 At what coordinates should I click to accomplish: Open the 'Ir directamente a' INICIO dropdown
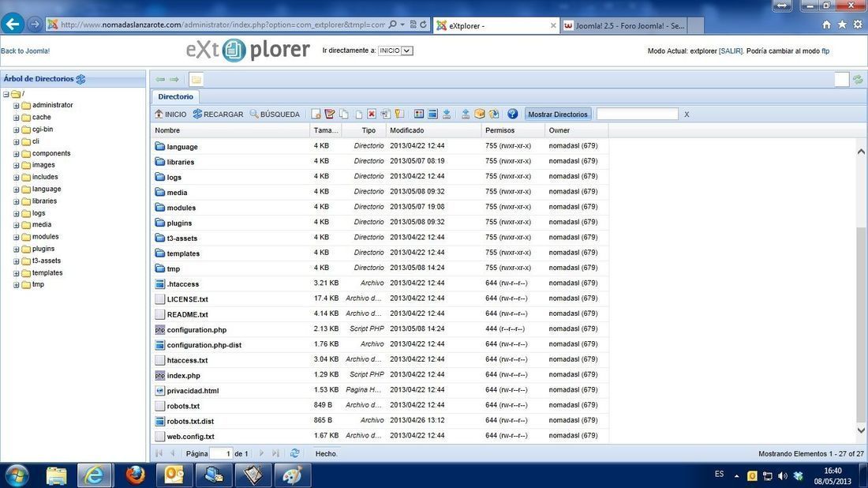[395, 51]
